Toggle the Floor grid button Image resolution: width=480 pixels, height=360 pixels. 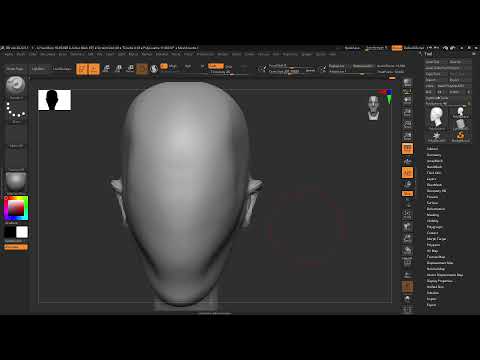pos(407,161)
